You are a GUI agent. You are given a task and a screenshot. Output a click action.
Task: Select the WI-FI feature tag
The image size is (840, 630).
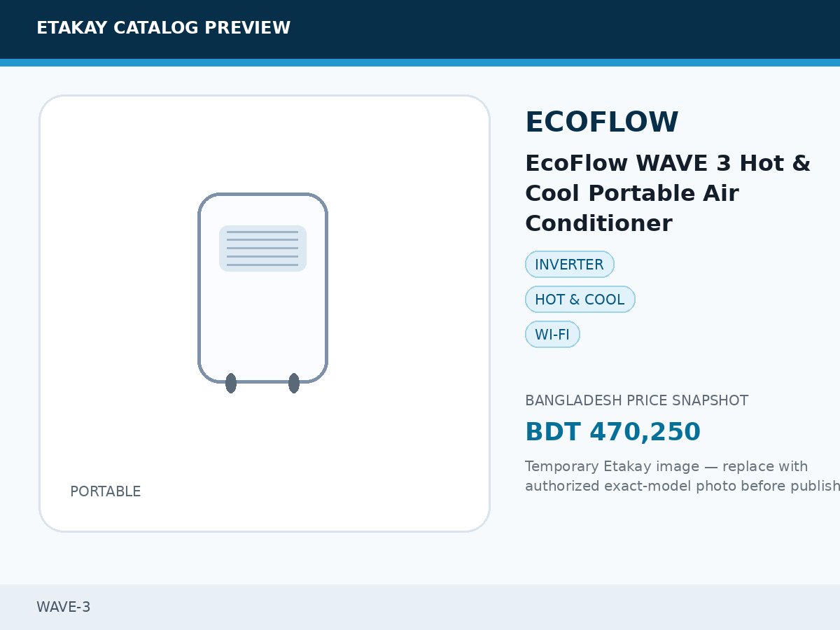[552, 335]
